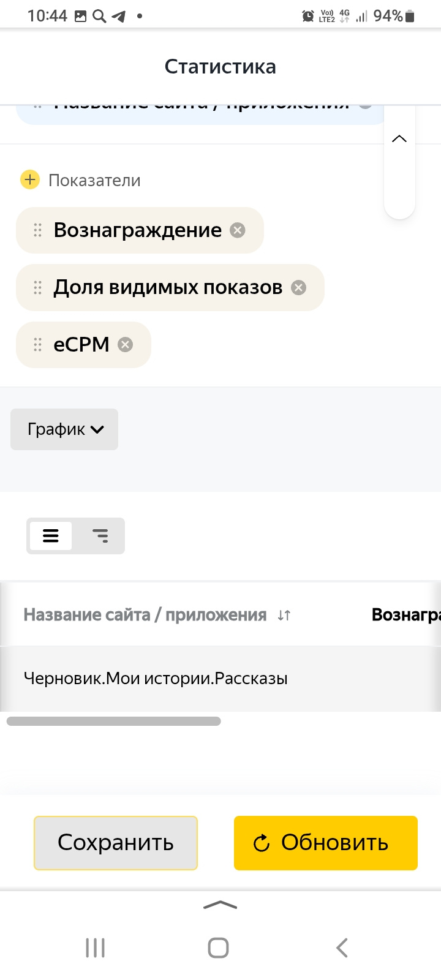
Task: Sort by Название сайта / приложения column
Action: (284, 615)
